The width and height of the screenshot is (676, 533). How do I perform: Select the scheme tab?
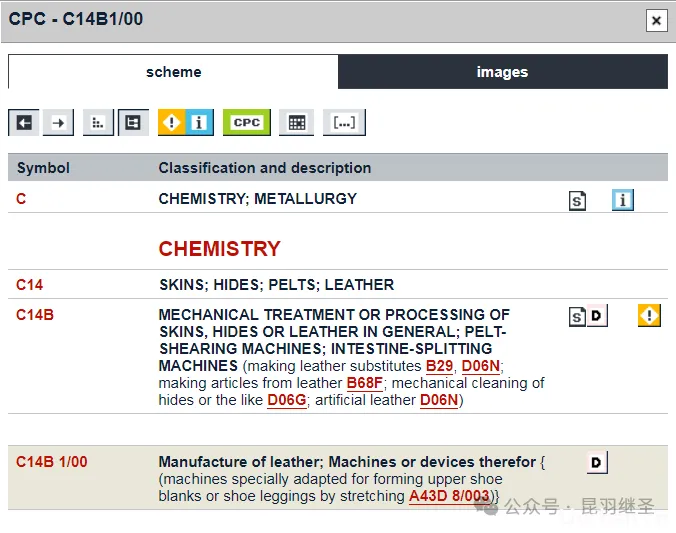coord(173,72)
